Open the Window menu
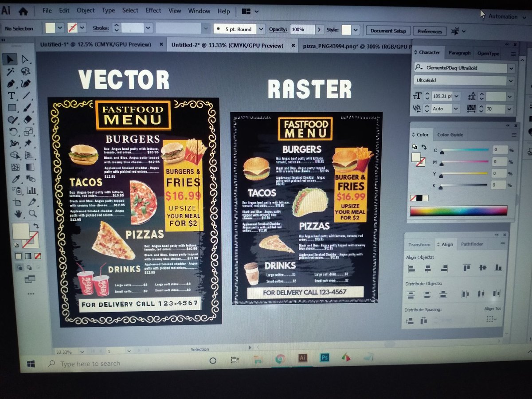The width and height of the screenshot is (532, 399). [x=199, y=11]
